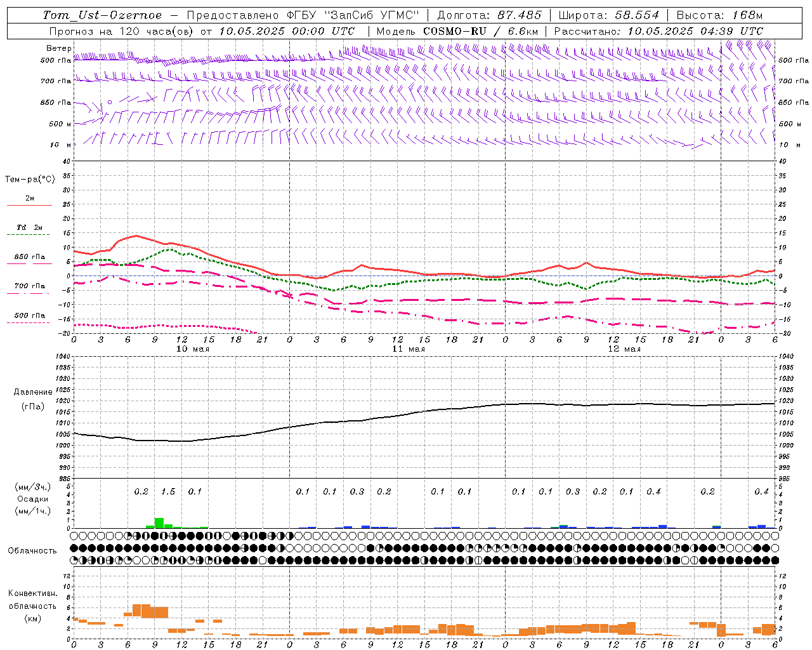Click the 10 мая date label
812x650 pixels.
[193, 349]
